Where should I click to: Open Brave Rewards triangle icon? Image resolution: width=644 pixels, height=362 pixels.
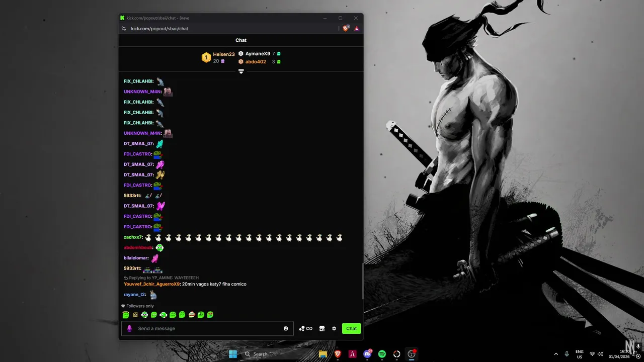pyautogui.click(x=356, y=29)
